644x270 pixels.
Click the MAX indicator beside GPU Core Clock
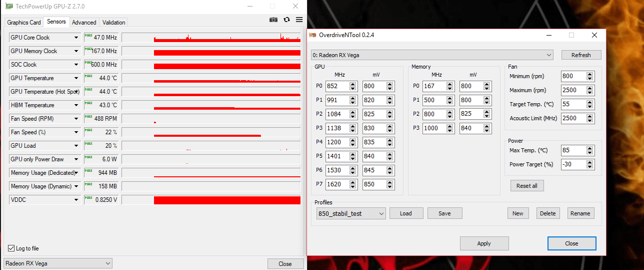pos(88,36)
